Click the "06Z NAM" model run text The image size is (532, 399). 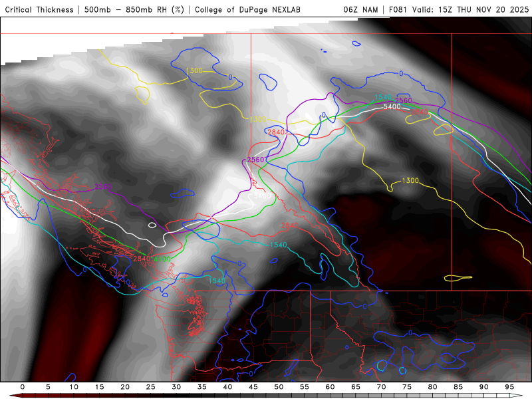coord(360,10)
